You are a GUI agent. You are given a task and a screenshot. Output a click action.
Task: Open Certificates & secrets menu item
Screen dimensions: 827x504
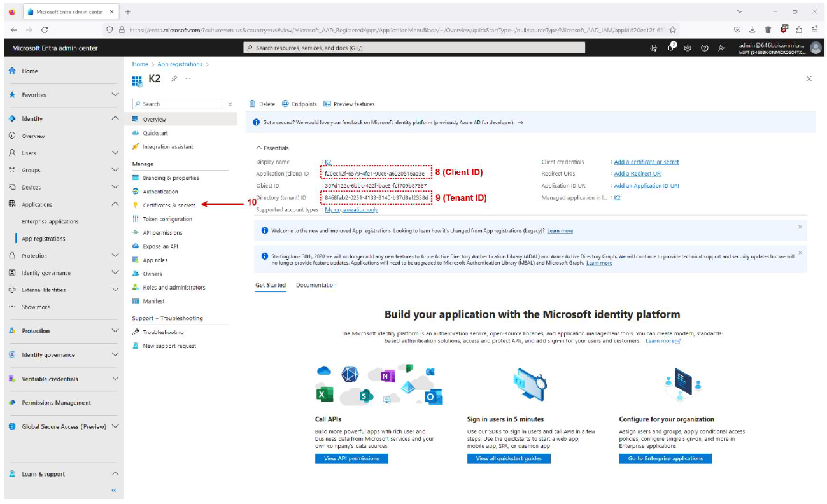[x=169, y=205]
